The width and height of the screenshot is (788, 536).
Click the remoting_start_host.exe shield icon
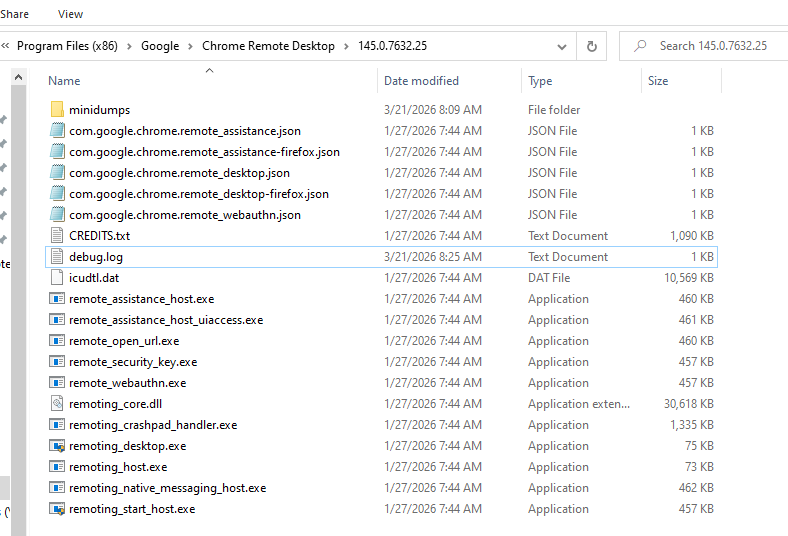click(57, 509)
